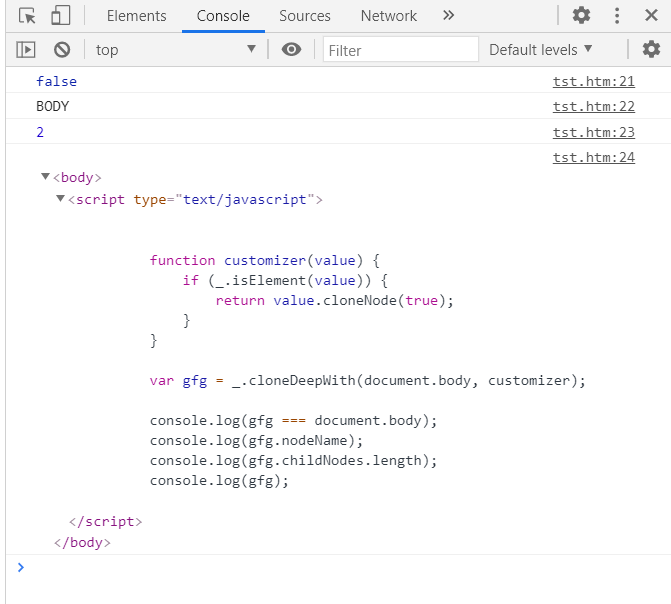Open the Elements tab
This screenshot has height=604, width=671.
coord(137,16)
